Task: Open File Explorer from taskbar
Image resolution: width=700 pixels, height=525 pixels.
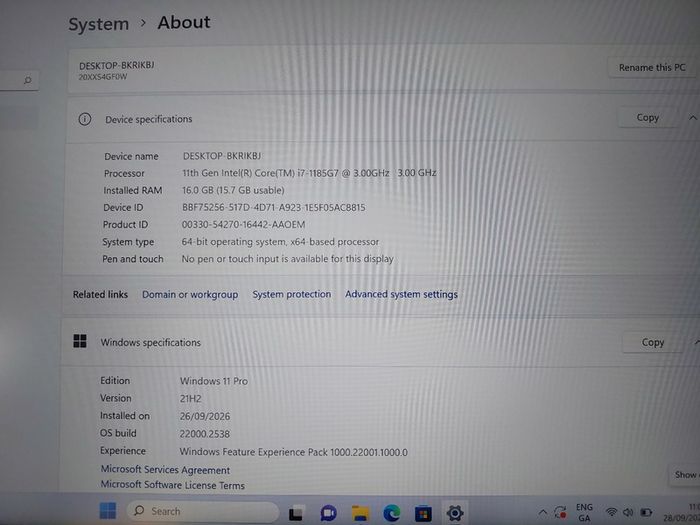Action: pyautogui.click(x=360, y=513)
